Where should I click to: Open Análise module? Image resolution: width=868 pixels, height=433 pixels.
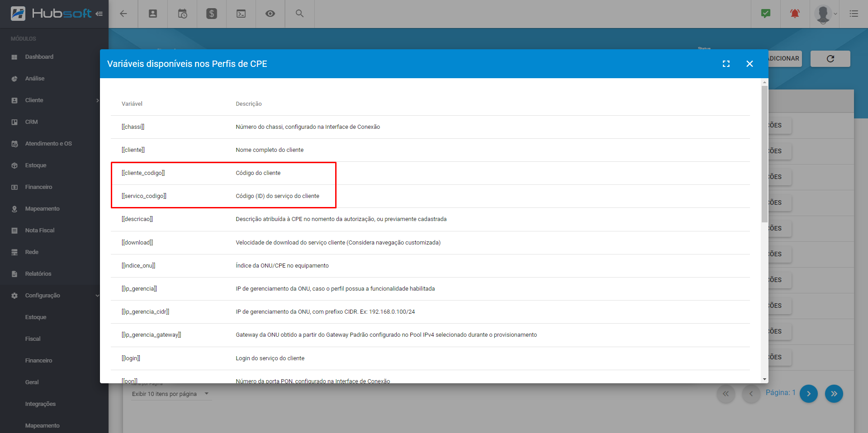tap(35, 79)
